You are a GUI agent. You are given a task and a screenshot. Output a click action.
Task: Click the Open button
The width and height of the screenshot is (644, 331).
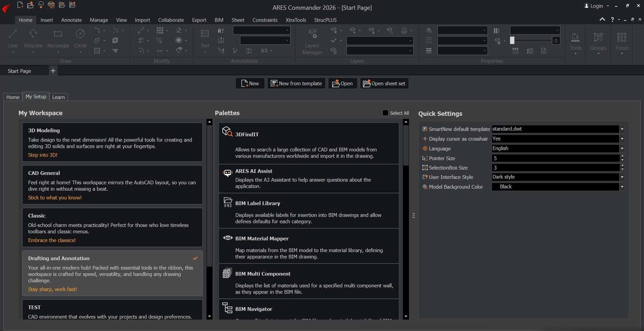pyautogui.click(x=342, y=83)
